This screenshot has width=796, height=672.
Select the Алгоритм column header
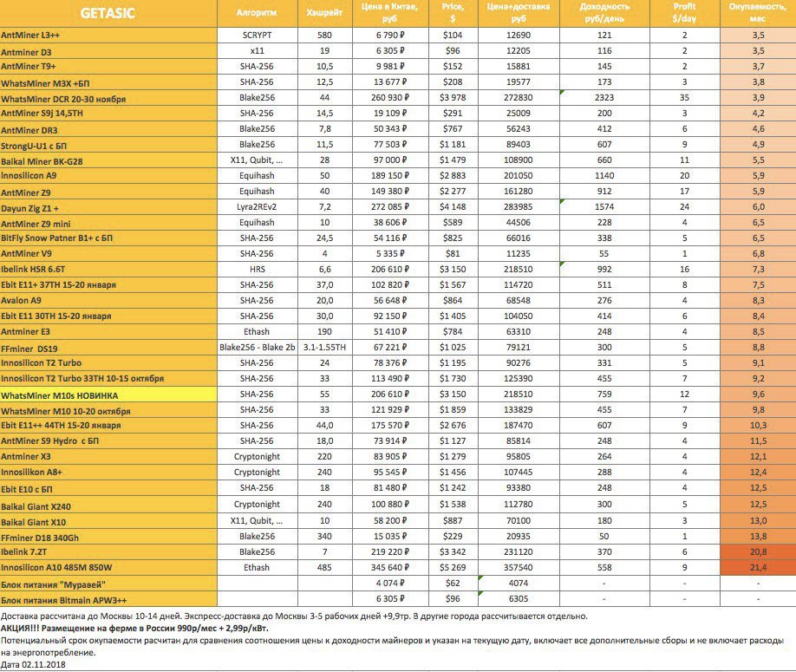point(258,13)
